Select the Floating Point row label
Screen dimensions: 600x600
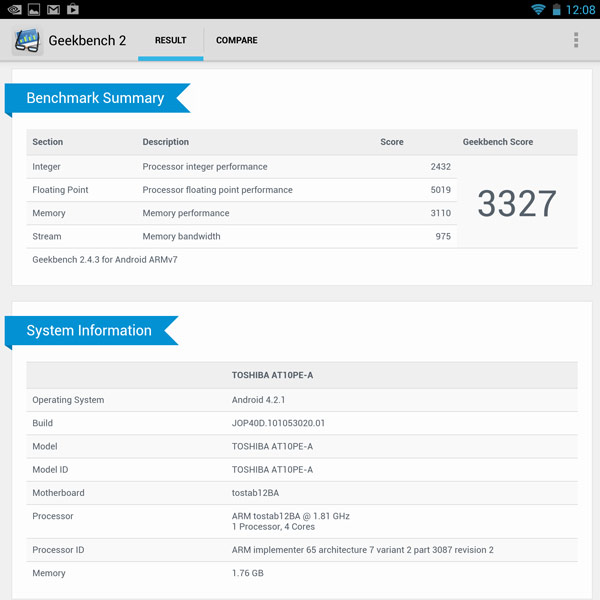[60, 190]
